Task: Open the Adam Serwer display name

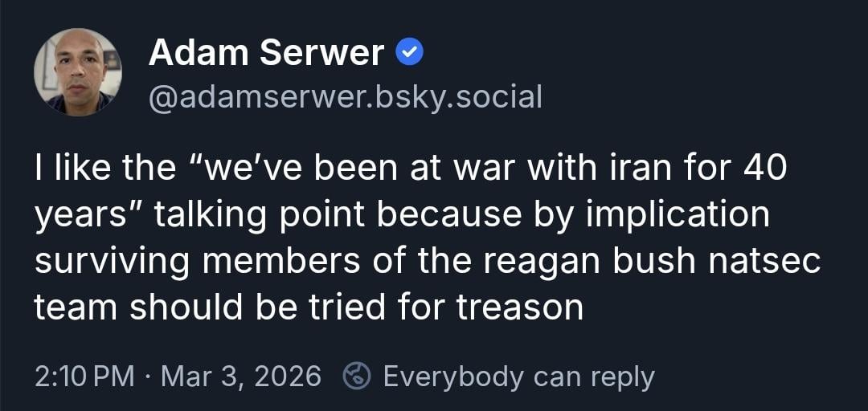Action: click(x=266, y=53)
